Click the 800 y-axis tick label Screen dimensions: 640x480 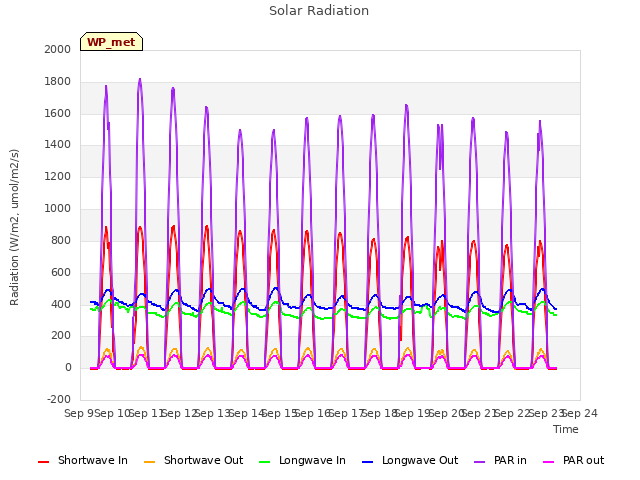(61, 240)
